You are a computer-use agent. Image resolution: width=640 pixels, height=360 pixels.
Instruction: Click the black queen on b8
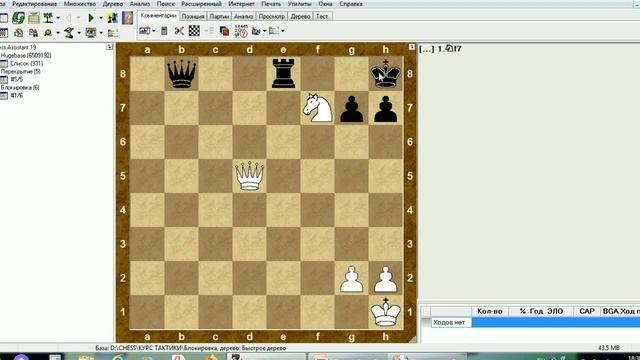tap(181, 74)
